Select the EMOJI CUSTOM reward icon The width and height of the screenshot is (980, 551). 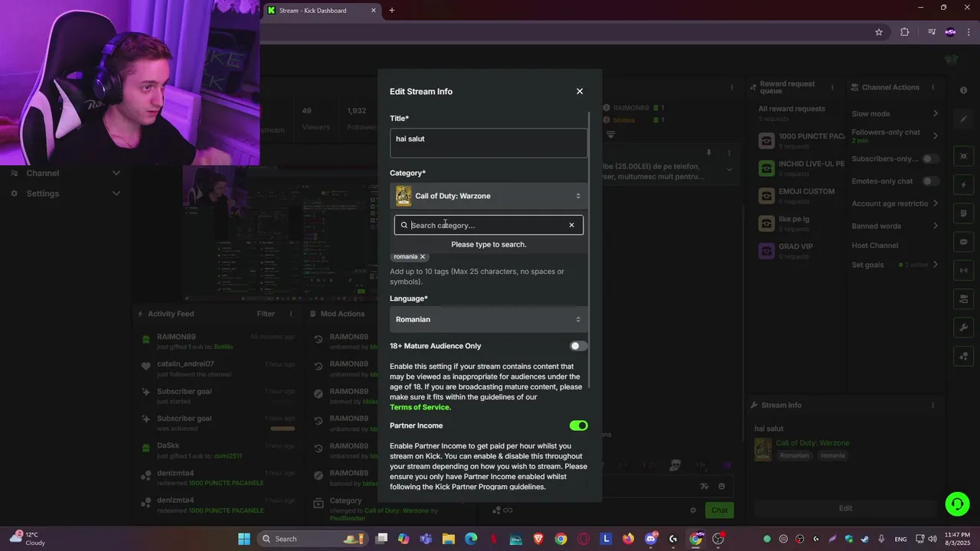pyautogui.click(x=766, y=196)
